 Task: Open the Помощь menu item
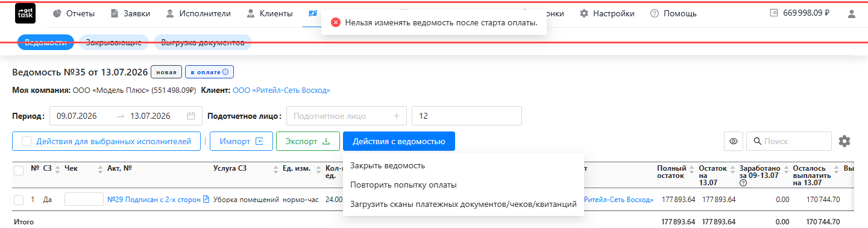pyautogui.click(x=673, y=13)
